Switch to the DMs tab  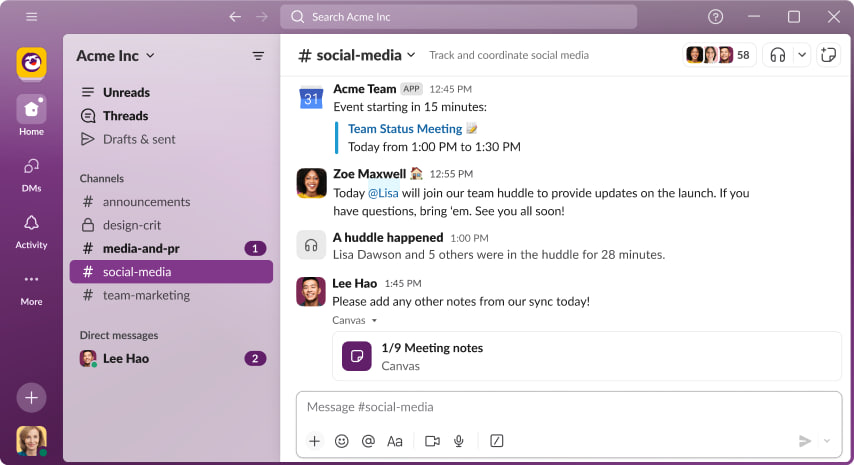(31, 172)
